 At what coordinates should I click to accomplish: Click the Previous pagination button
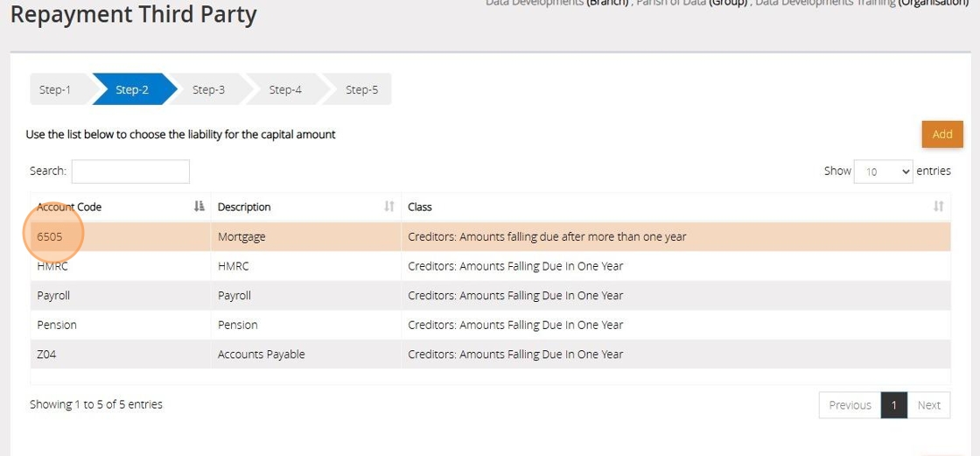click(850, 405)
